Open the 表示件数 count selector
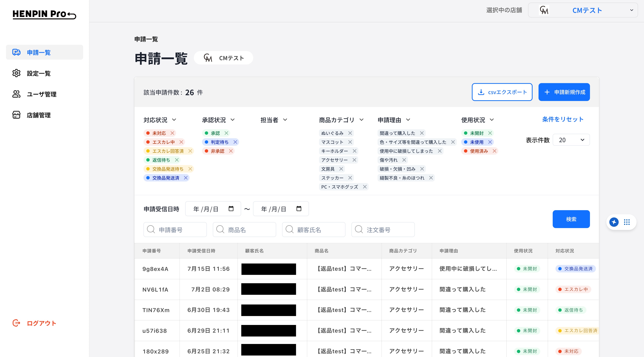Screen dimensions: 644x357 [x=571, y=140]
